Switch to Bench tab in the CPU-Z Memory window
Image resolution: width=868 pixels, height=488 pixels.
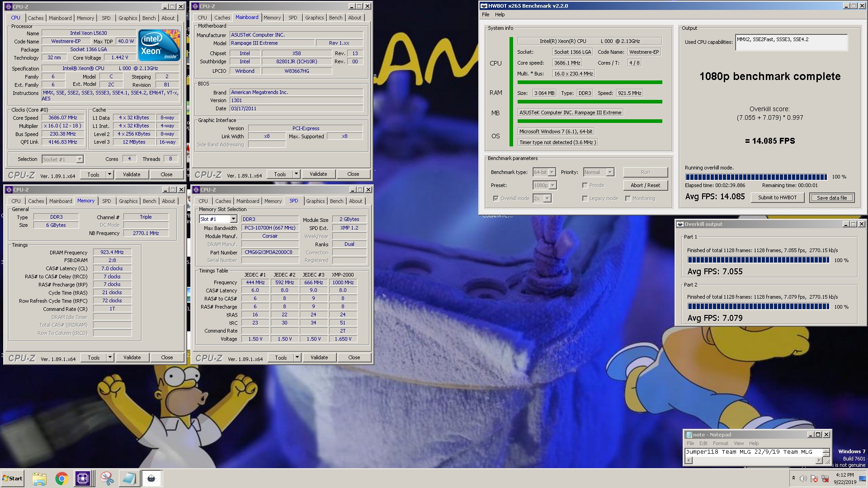[150, 201]
